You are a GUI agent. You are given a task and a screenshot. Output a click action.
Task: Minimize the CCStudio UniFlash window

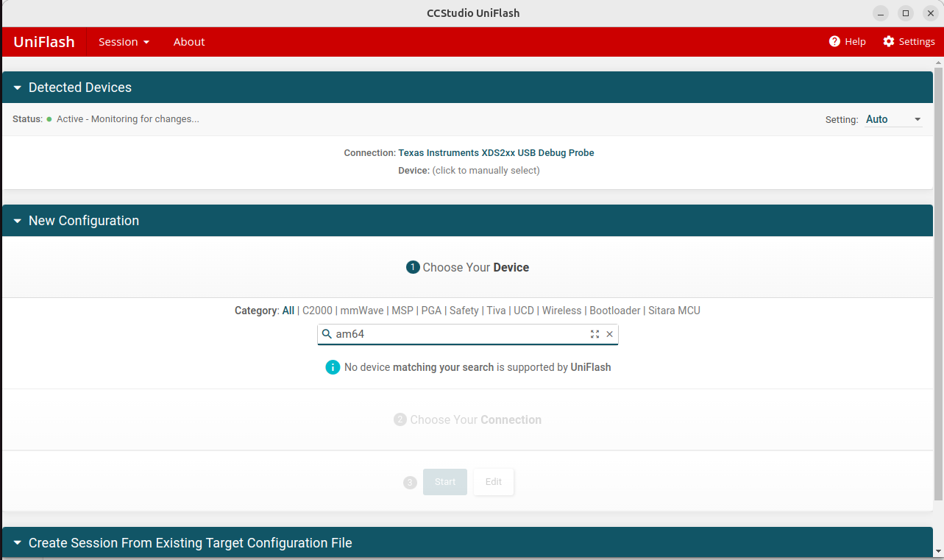pyautogui.click(x=881, y=13)
